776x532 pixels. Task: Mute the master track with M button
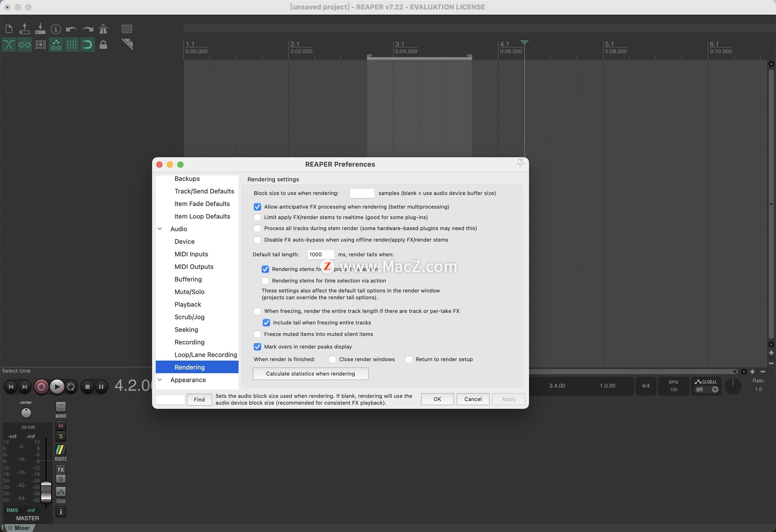pos(61,426)
